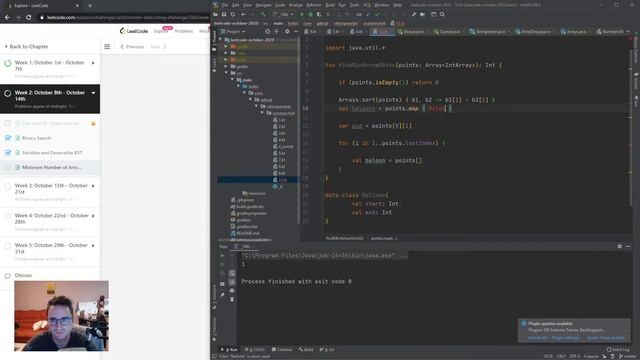
Task: Click Back to Chapter link
Action: click(x=26, y=47)
